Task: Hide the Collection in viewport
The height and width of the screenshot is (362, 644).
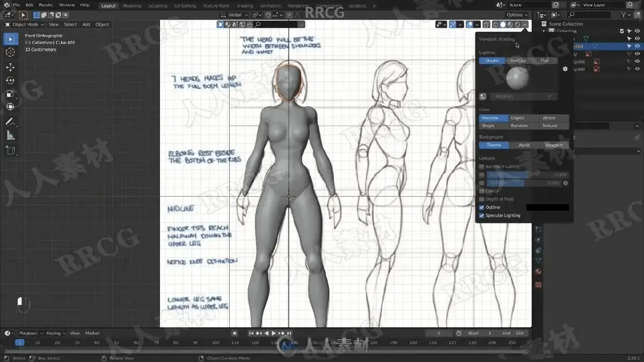Action: pos(637,31)
